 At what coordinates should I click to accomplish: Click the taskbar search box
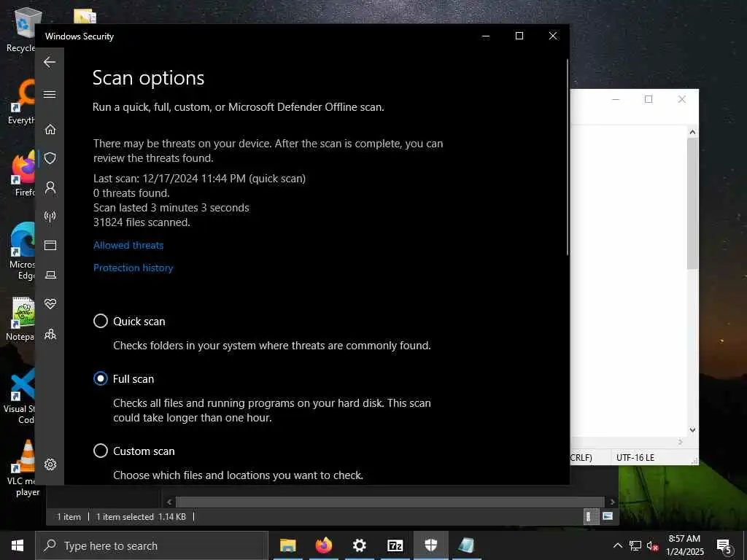(x=152, y=545)
